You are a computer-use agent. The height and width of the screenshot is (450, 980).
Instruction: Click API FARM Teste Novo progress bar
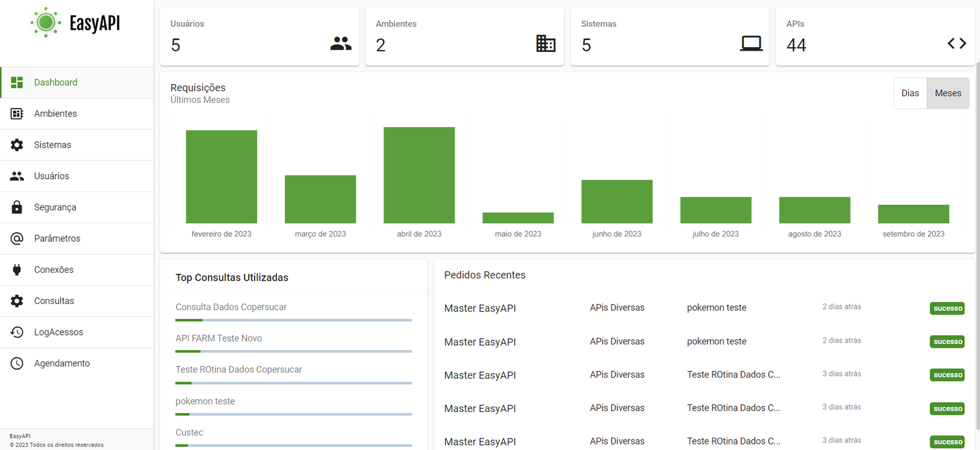point(294,351)
